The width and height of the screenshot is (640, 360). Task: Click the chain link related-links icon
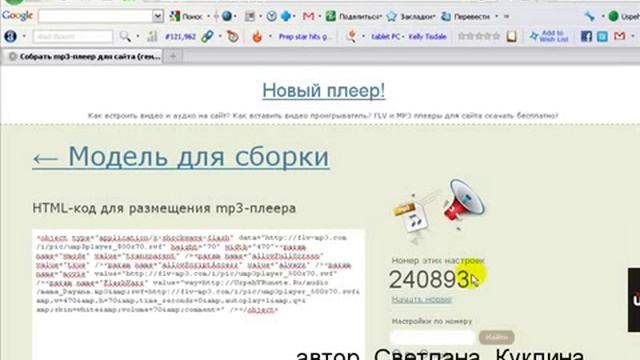point(207,36)
